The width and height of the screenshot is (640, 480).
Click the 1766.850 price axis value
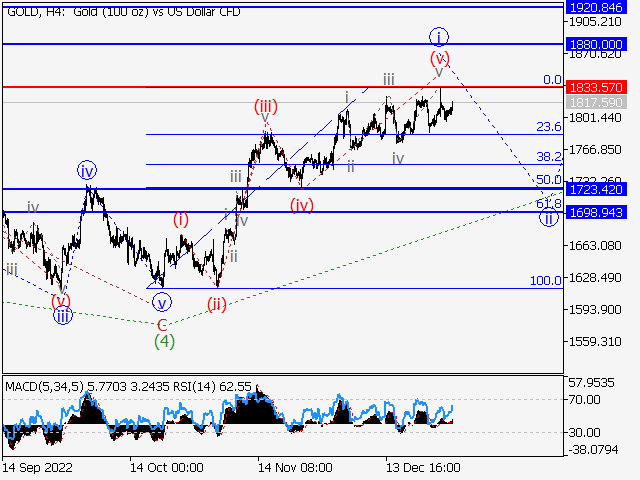[x=595, y=150]
